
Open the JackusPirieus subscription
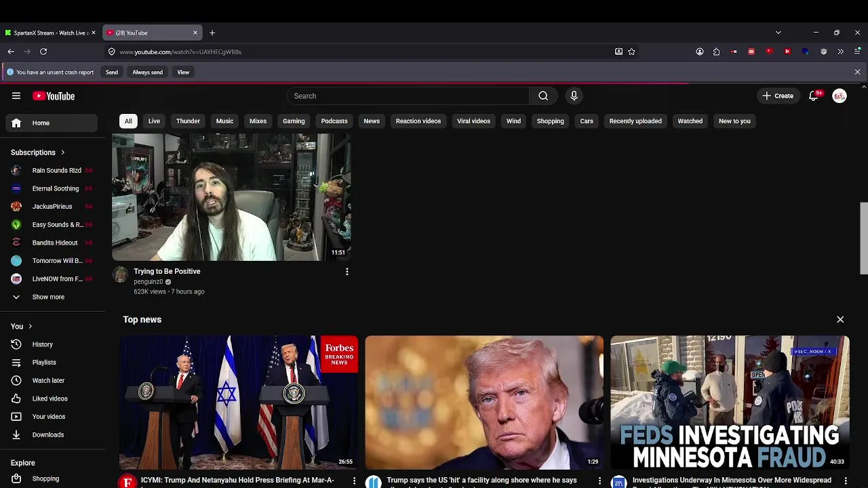pos(53,207)
